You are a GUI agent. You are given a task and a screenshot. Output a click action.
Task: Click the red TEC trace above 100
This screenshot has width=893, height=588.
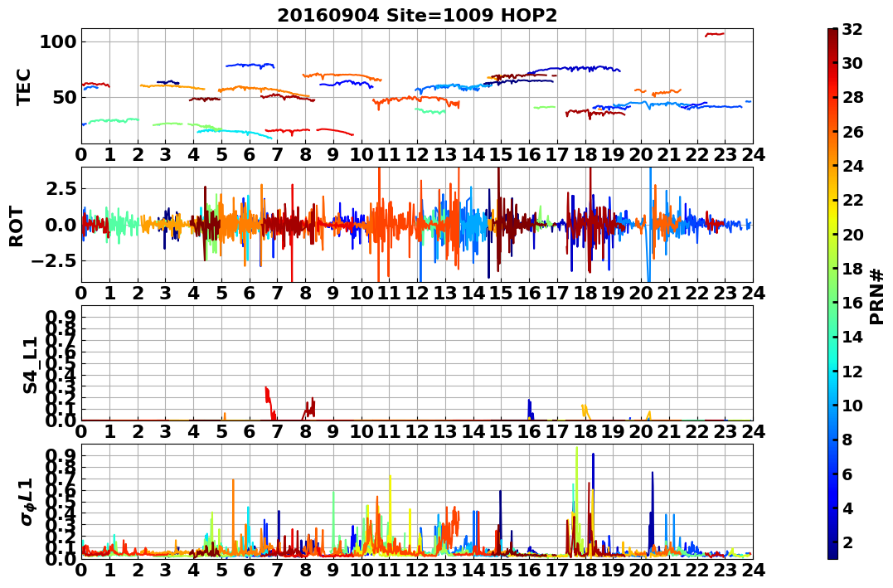coord(714,34)
